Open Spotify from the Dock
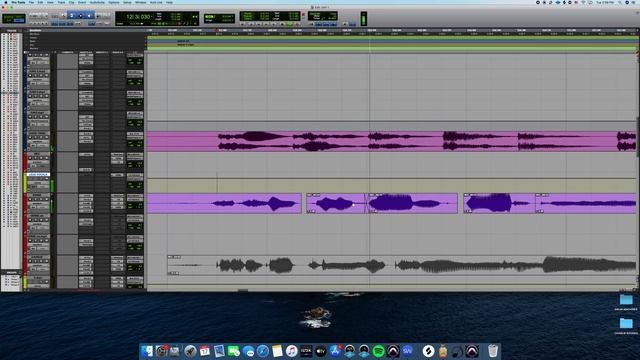Screen dimensions: 640x360 tap(378, 351)
